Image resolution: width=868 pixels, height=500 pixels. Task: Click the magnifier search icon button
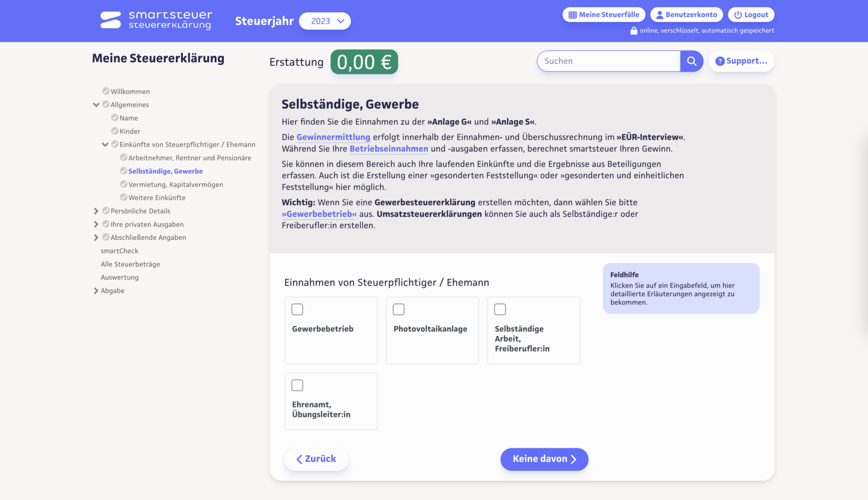(691, 61)
